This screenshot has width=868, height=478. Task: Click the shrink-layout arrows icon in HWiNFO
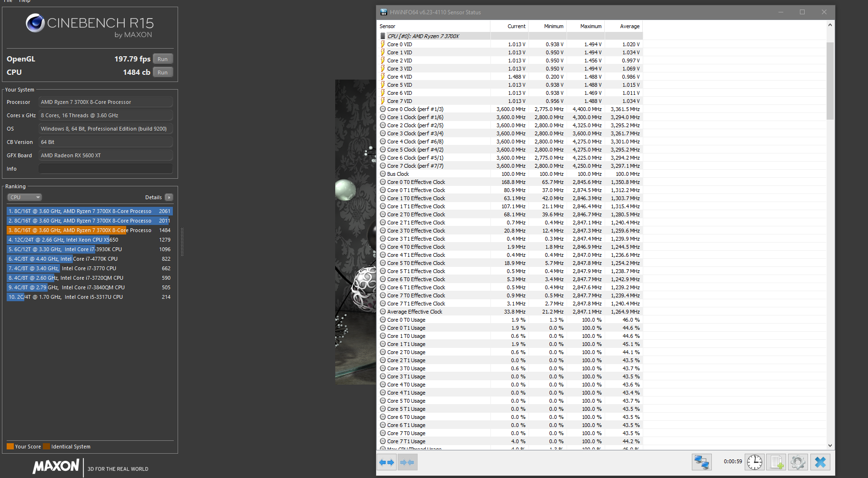(x=407, y=462)
